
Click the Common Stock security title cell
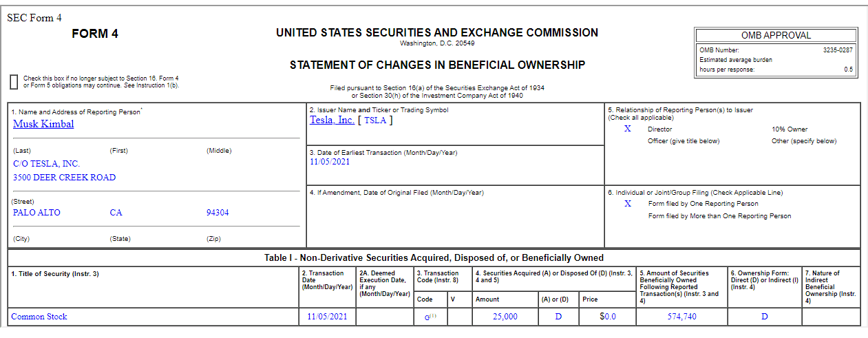pos(39,317)
